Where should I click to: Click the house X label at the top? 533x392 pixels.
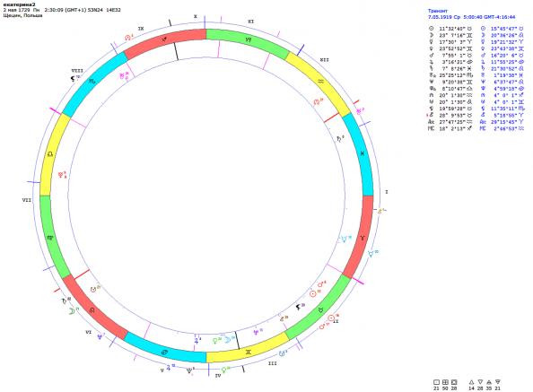pos(196,16)
